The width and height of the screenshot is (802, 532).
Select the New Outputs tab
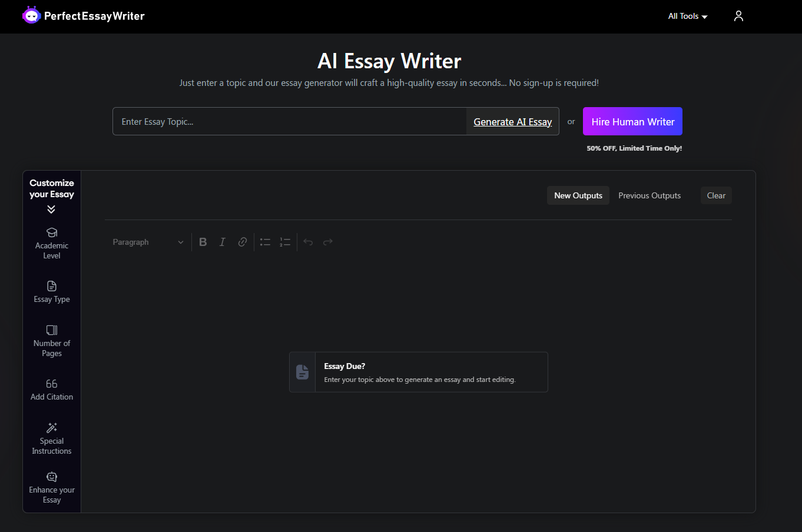(578, 195)
